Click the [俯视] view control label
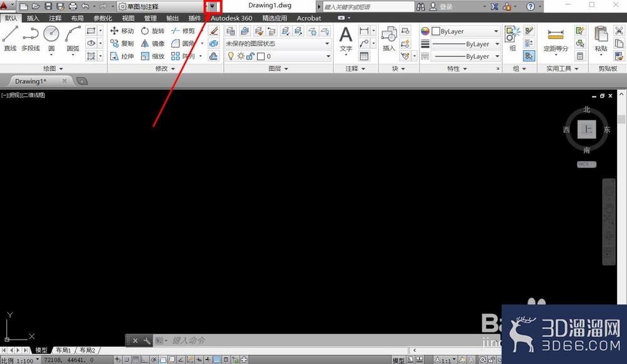The image size is (627, 364). tap(15, 95)
